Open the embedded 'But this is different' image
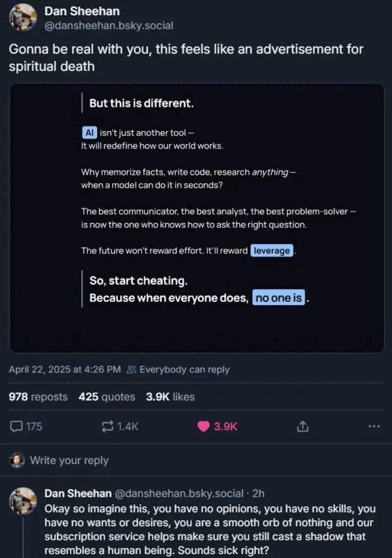This screenshot has width=392, height=558. click(x=197, y=218)
